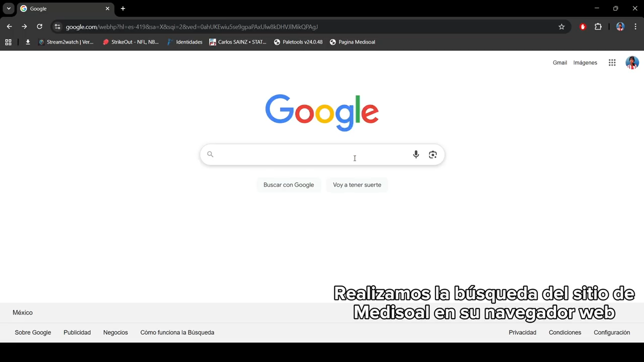The image size is (644, 362).
Task: Open Stream2watch bookmark
Action: click(x=66, y=42)
